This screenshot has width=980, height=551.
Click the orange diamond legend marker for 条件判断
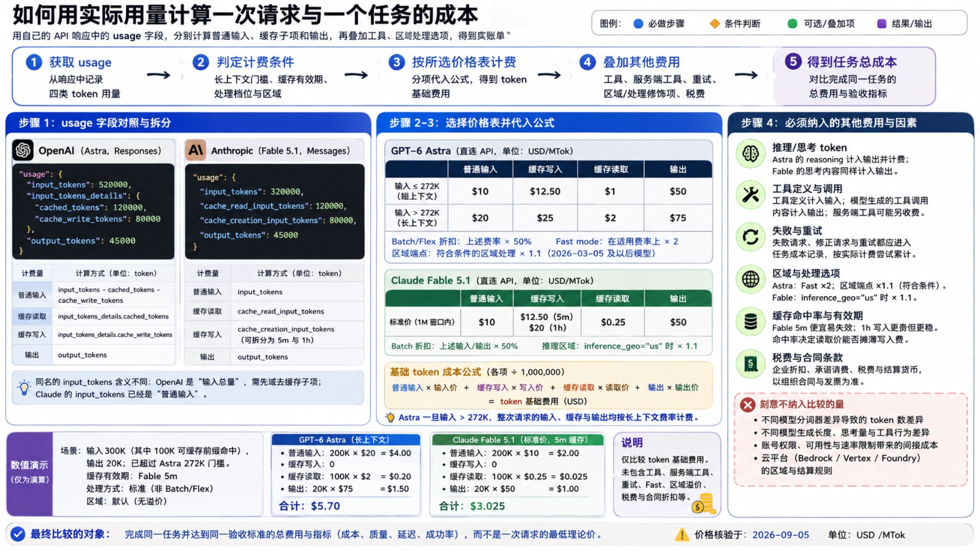[x=715, y=24]
